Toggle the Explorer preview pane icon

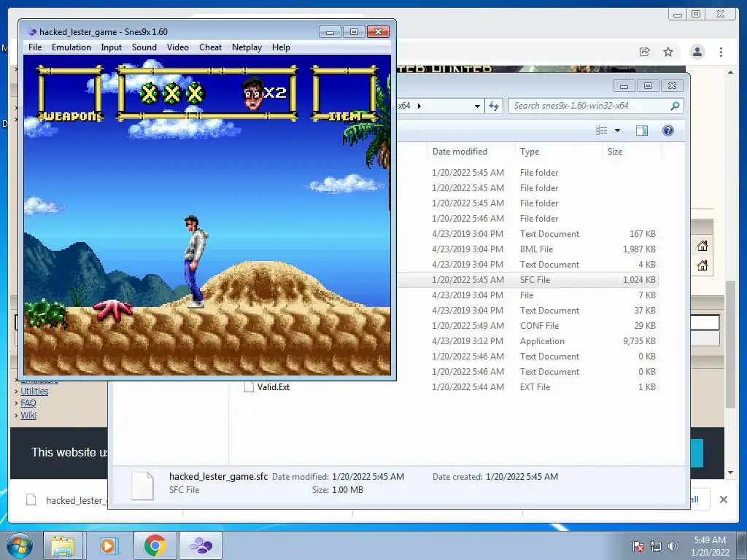[x=642, y=131]
